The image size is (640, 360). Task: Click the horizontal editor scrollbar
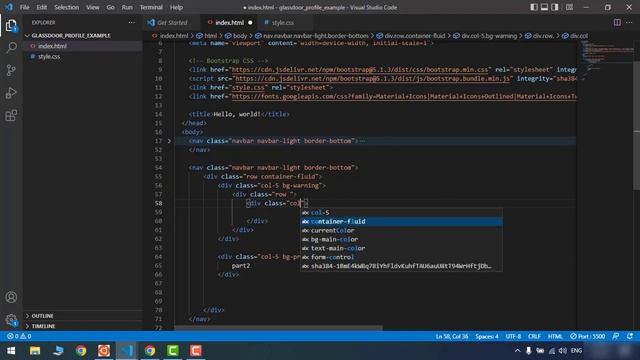coord(278,328)
